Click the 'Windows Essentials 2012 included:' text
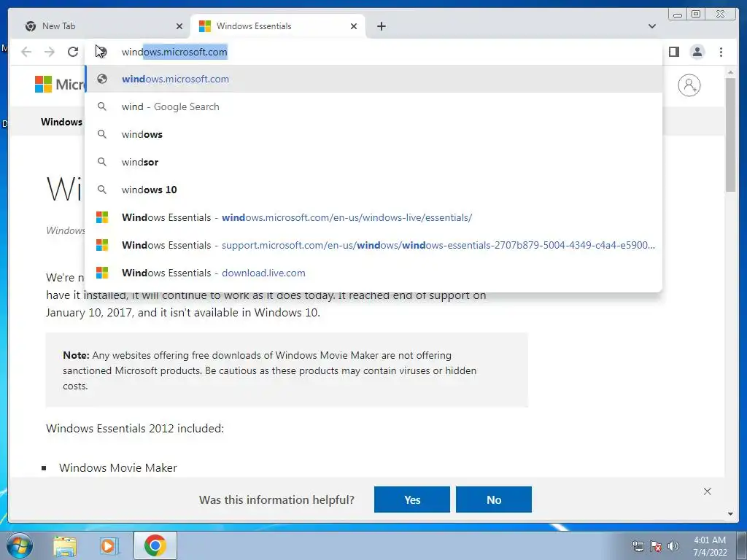 tap(135, 428)
